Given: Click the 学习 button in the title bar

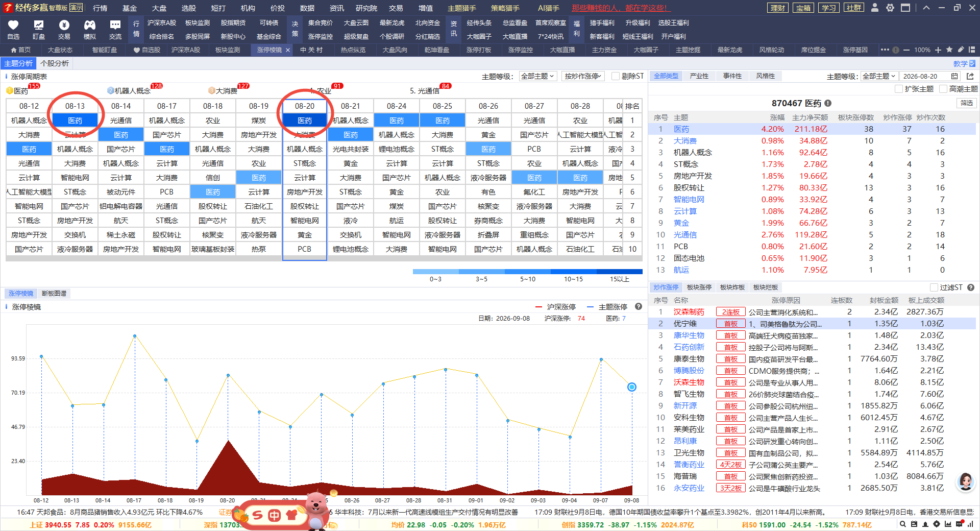Looking at the screenshot, I should [829, 8].
